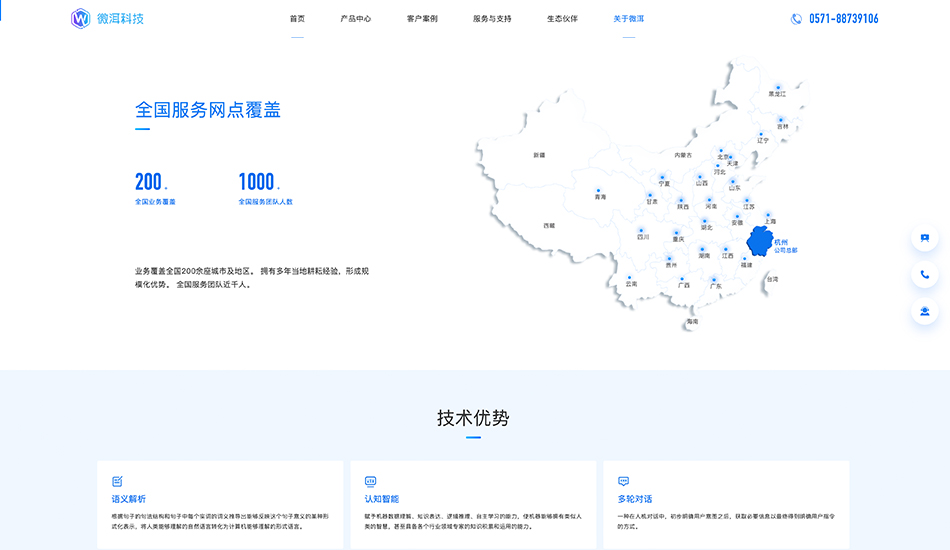Open the floating customer service agent icon
This screenshot has height=550, width=950.
[x=924, y=311]
